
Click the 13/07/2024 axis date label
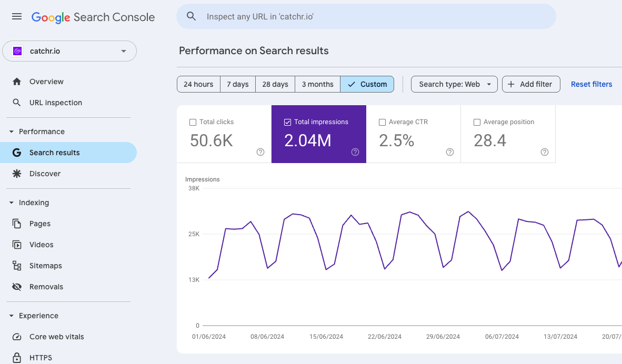click(x=560, y=337)
